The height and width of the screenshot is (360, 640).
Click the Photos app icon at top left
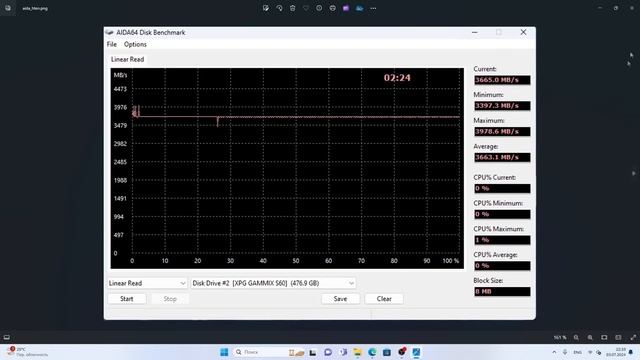8,8
